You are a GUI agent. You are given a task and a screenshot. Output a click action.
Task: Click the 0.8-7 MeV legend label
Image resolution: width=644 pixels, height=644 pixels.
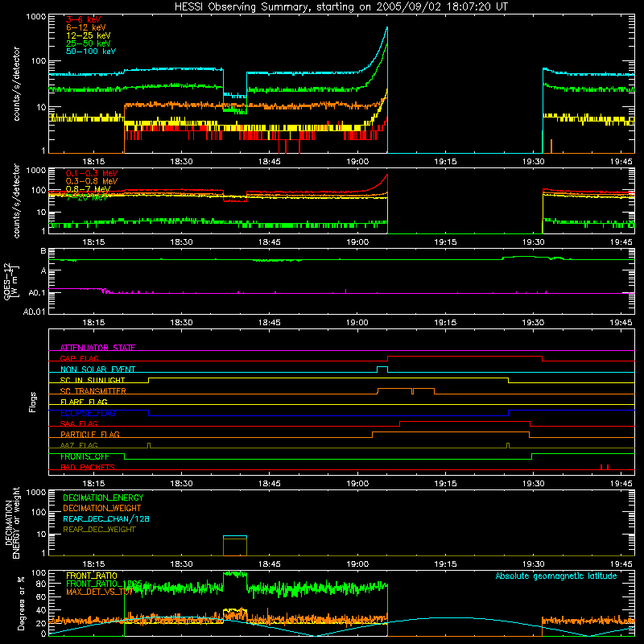88,189
